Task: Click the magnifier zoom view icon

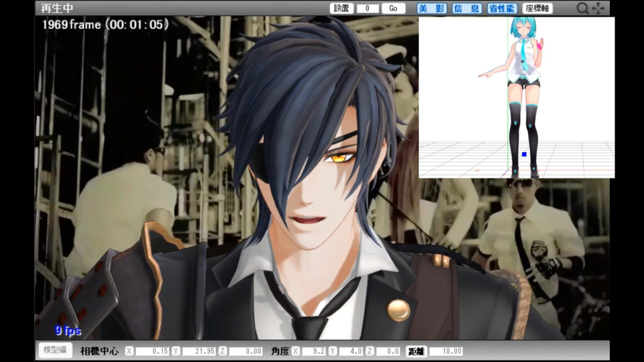Action: [582, 8]
